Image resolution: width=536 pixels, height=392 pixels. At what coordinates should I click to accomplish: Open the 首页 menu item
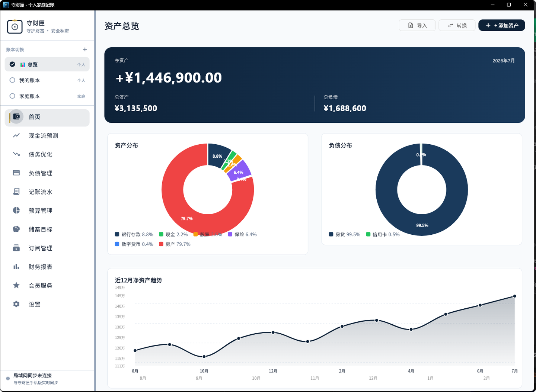(47, 118)
